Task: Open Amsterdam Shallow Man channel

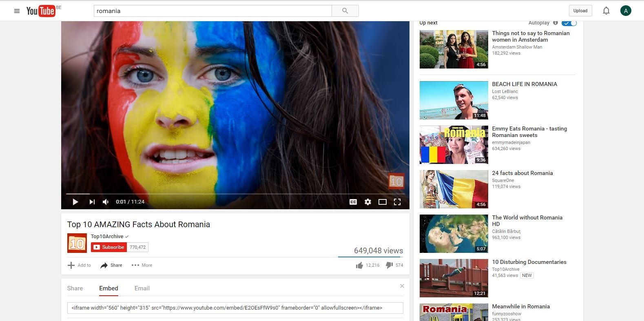Action: tap(517, 47)
